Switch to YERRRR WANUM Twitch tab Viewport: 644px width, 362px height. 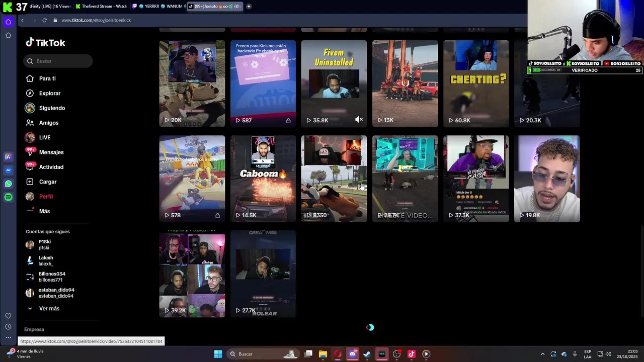point(157,7)
